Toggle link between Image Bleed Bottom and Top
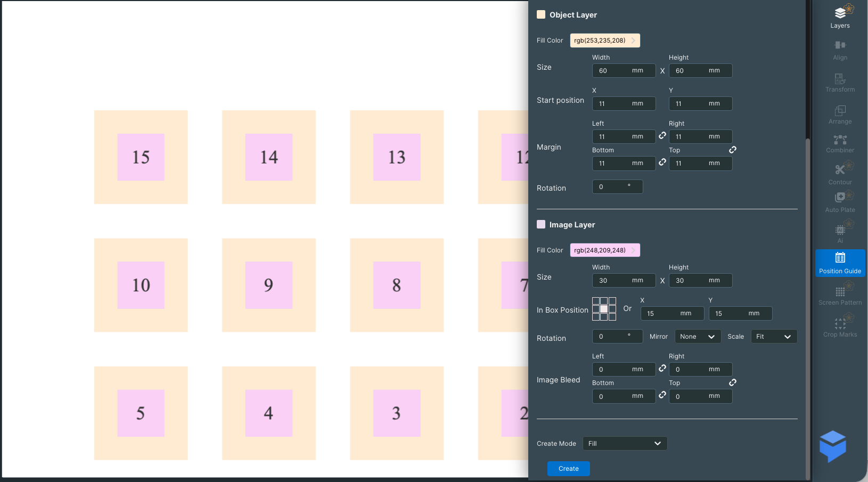This screenshot has height=482, width=868. pyautogui.click(x=662, y=395)
